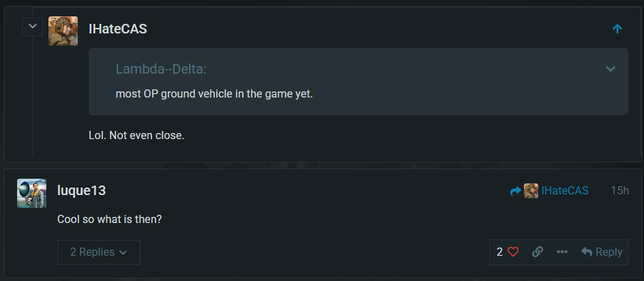
Task: Show the replied-to IHateCAS post link
Action: click(565, 191)
